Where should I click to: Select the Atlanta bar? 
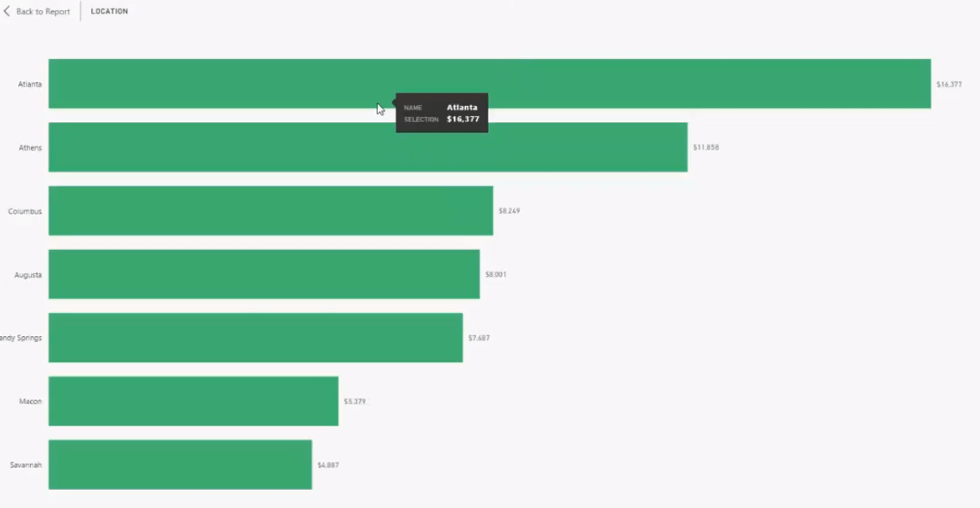pyautogui.click(x=490, y=84)
